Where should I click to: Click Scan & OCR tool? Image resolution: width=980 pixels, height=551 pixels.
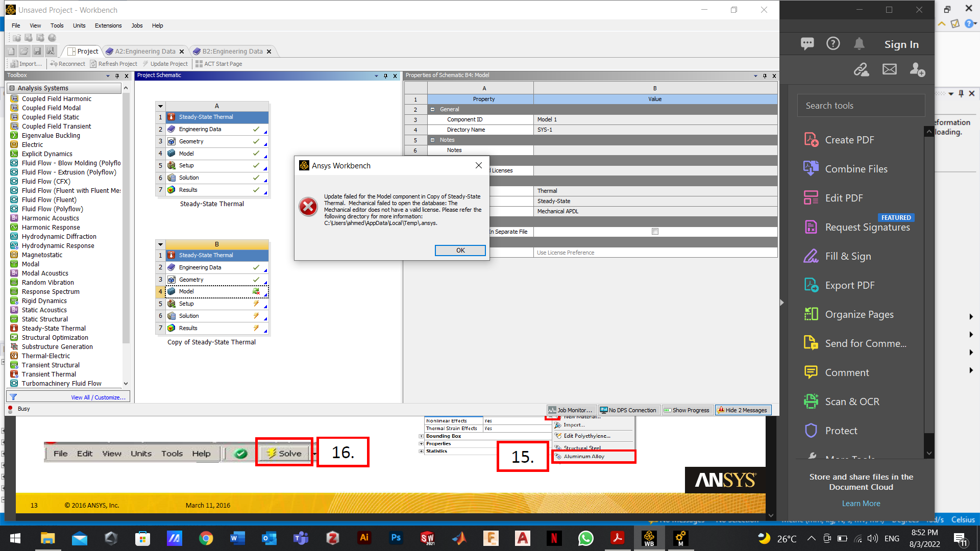[x=841, y=402]
